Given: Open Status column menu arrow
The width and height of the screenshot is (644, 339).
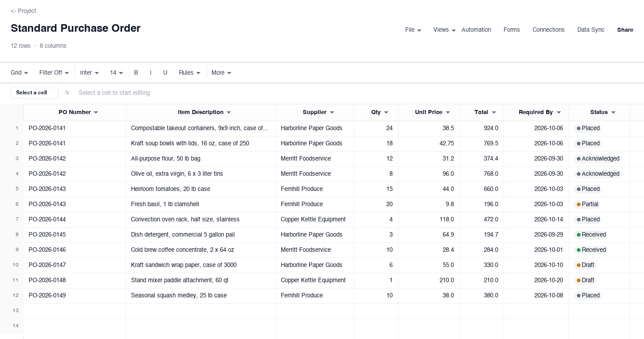Looking at the screenshot, I should click(613, 113).
